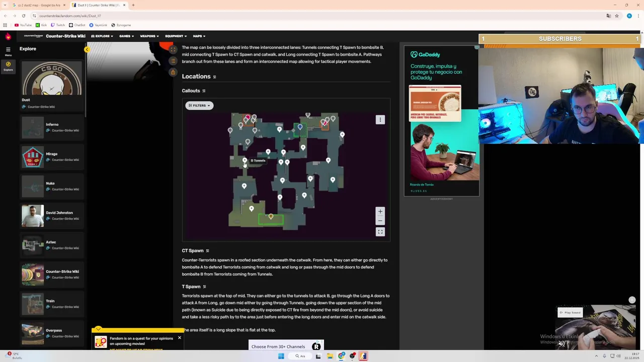
Task: Open the Bynogame bookmark
Action: (121, 25)
